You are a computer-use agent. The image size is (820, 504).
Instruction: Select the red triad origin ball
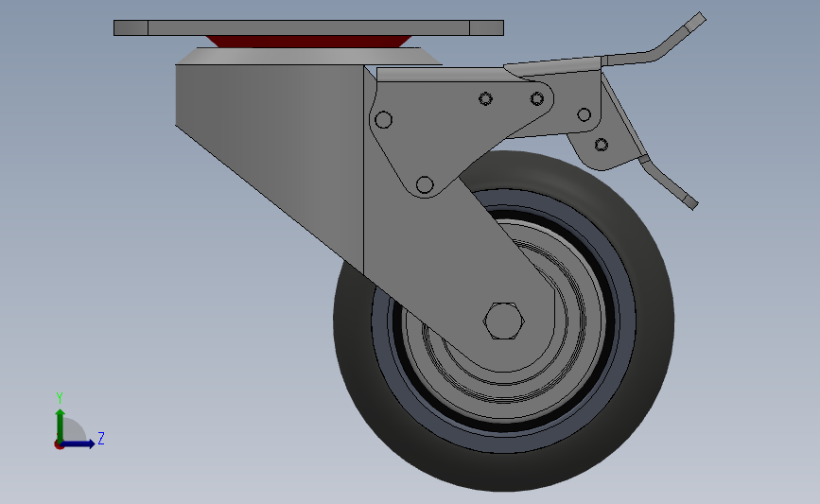point(59,445)
